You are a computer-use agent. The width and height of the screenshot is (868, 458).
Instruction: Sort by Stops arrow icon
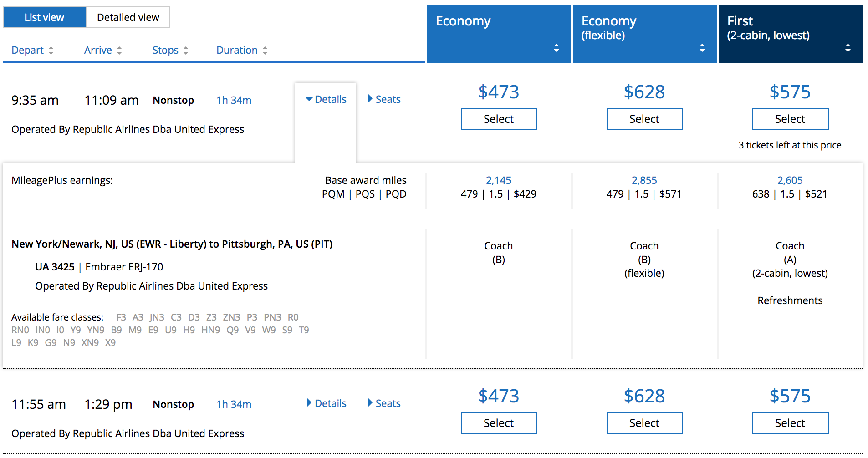coord(186,51)
